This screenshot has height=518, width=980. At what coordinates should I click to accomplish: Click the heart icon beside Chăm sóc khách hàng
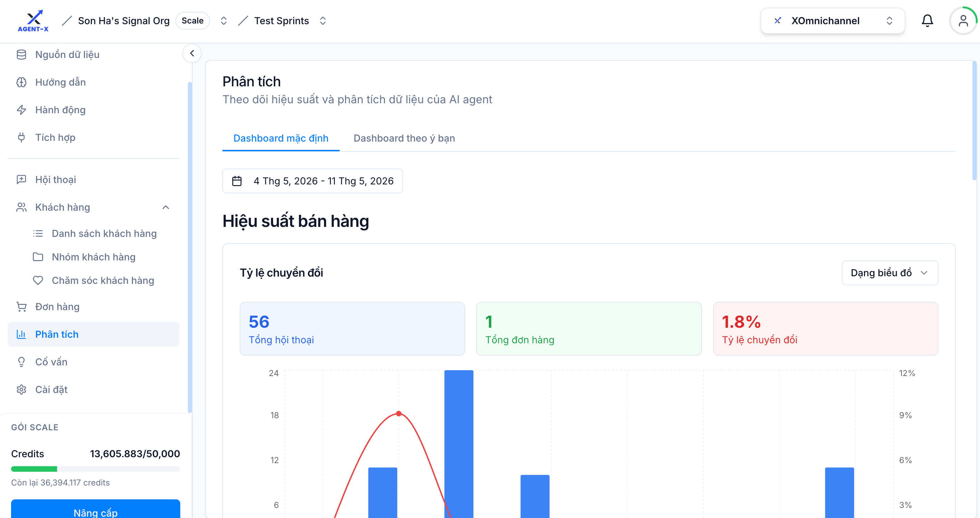pos(38,281)
